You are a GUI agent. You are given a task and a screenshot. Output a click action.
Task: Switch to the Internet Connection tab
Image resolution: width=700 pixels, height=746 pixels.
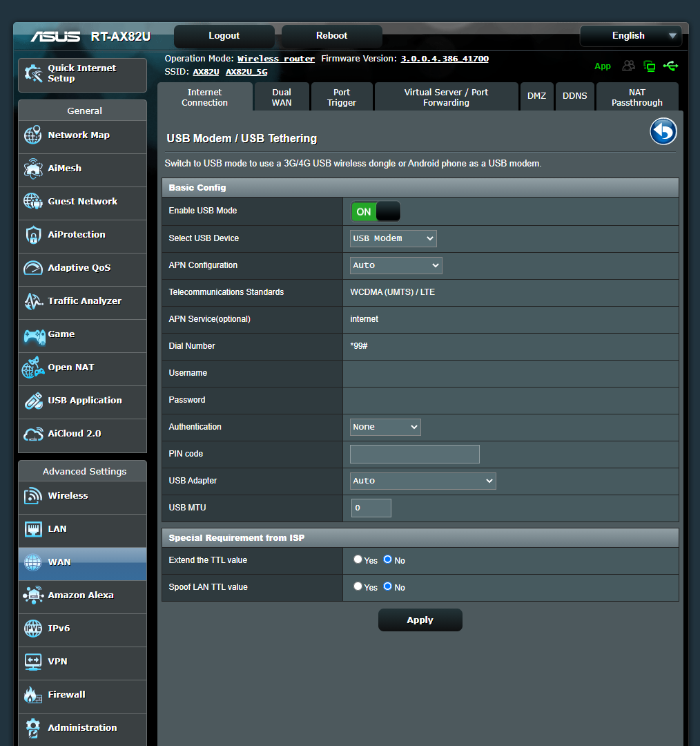(204, 97)
